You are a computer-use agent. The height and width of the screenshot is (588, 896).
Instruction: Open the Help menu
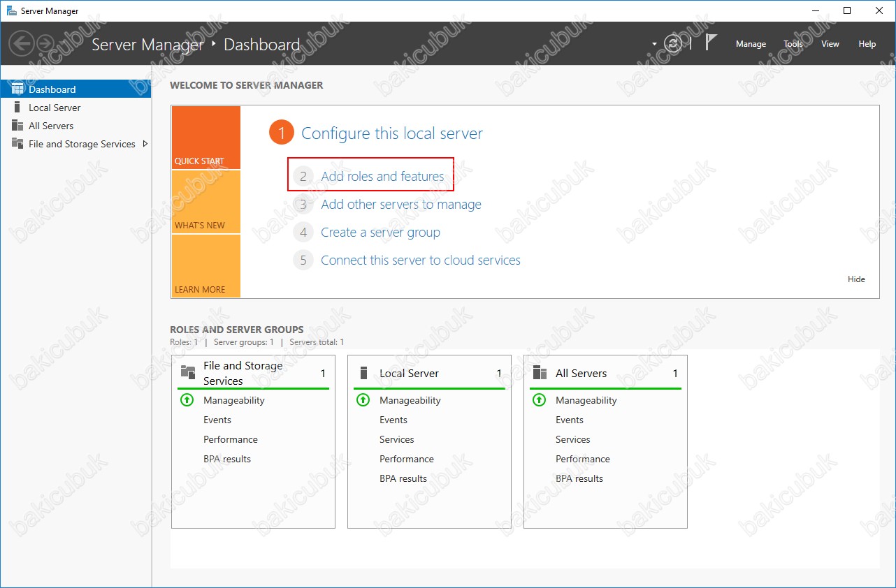click(x=867, y=43)
